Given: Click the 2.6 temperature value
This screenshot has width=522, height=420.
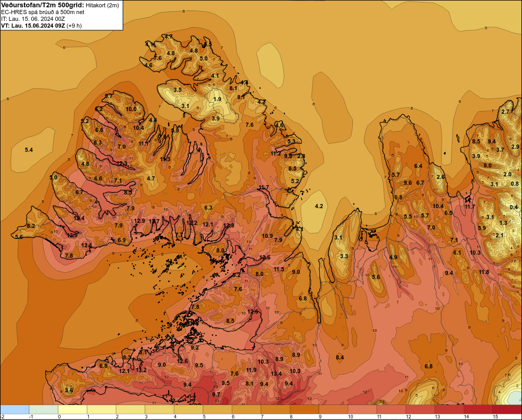Looking at the screenshot, I should click(441, 177).
